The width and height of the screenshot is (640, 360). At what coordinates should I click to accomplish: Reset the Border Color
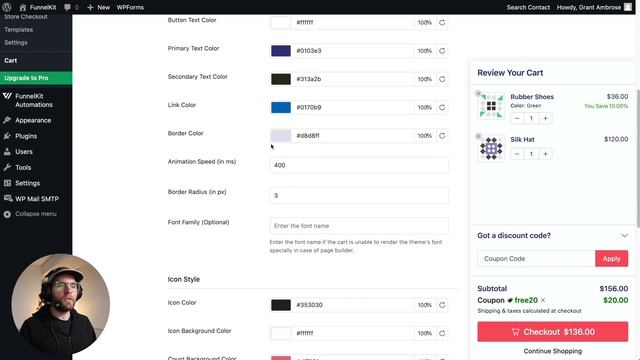pos(442,136)
